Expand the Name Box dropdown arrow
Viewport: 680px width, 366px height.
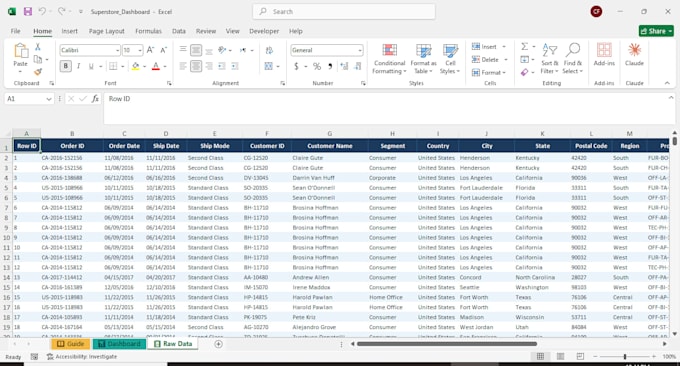pos(49,99)
